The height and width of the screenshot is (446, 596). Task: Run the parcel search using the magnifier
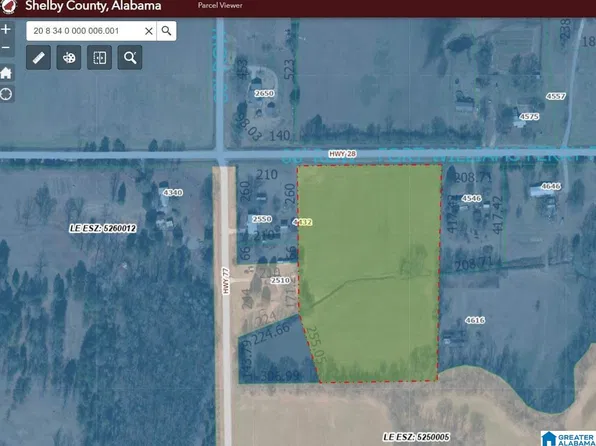[x=166, y=31]
